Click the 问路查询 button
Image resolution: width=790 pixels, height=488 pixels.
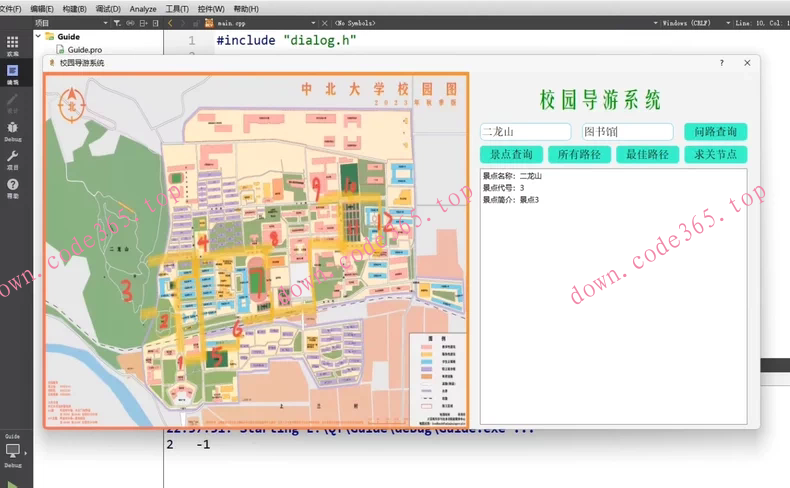pos(715,132)
